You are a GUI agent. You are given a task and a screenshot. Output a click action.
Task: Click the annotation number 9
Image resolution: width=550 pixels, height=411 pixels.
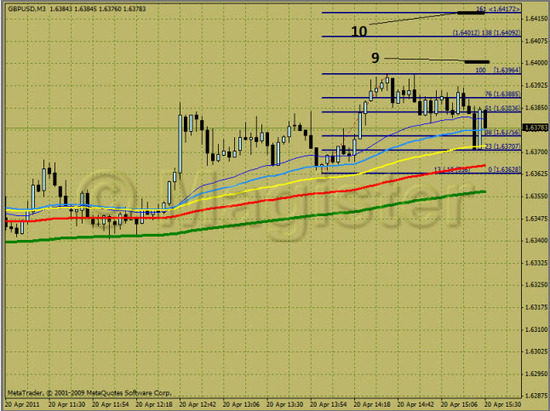pyautogui.click(x=375, y=58)
